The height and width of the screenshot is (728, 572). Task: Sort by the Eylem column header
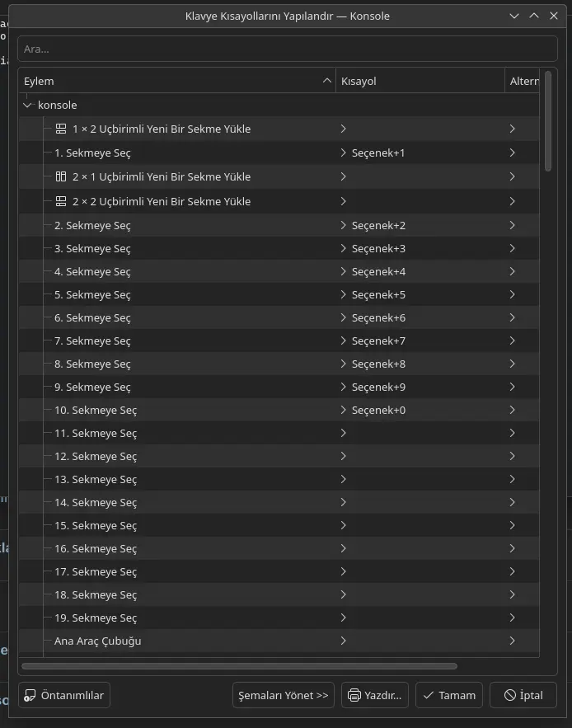tap(177, 81)
